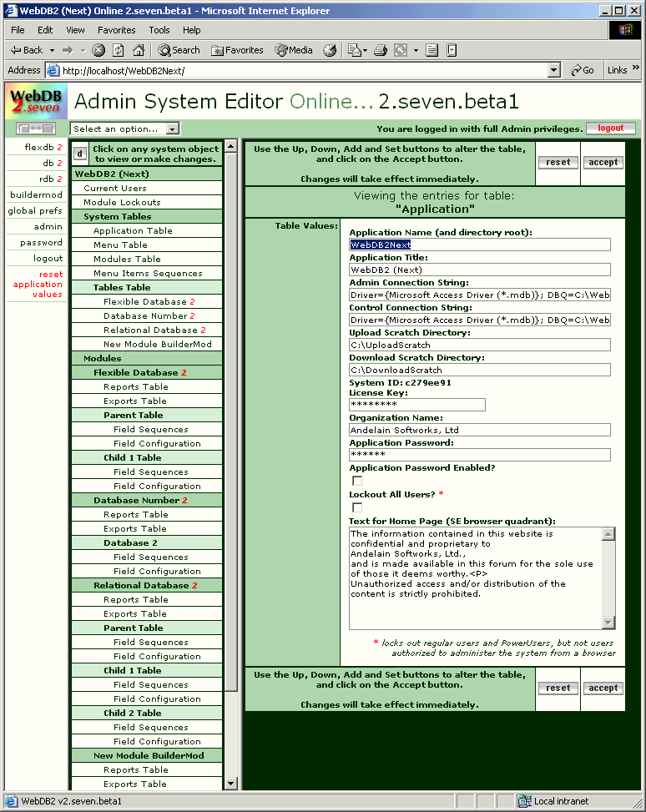Click the Application Title field
Image resolution: width=646 pixels, height=812 pixels.
tap(480, 270)
